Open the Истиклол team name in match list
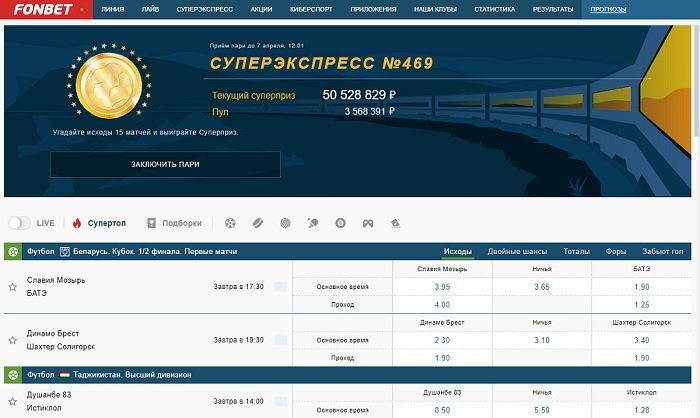 (x=44, y=408)
